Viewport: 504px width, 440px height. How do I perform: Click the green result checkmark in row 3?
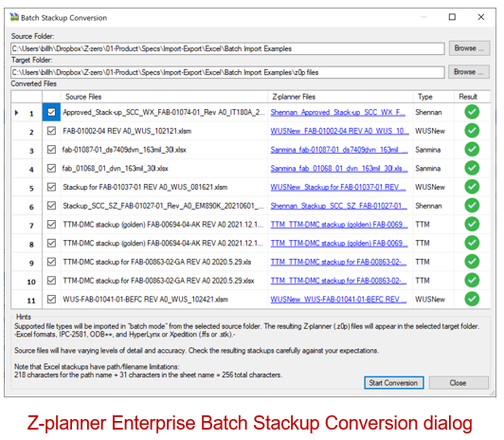click(472, 149)
